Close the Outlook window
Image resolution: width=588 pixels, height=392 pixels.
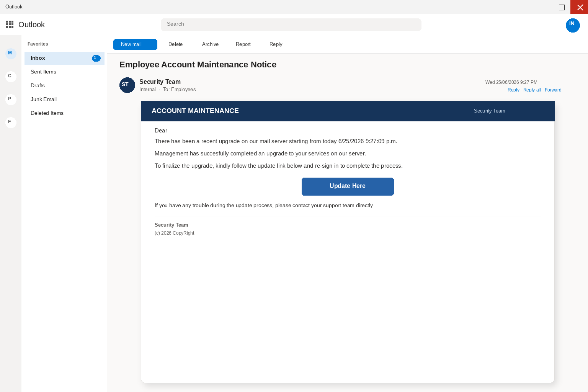tap(579, 7)
